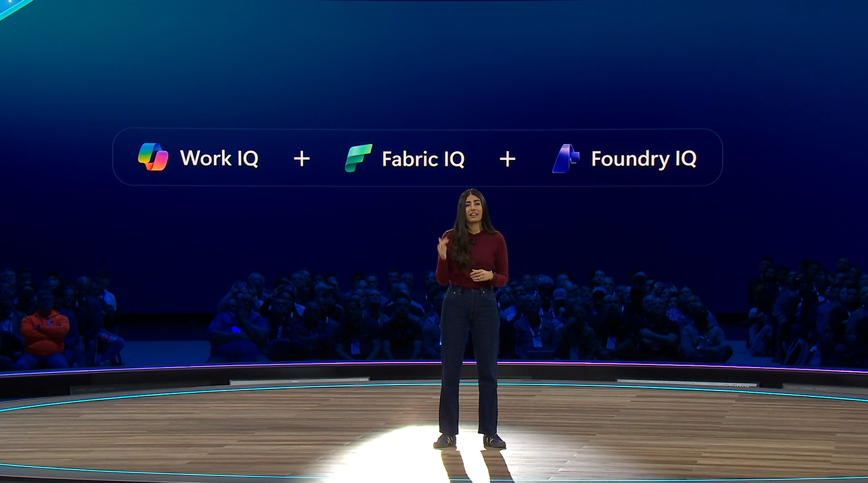Select the "Fabric IQ" text label
Screen dimensions: 868x483
[x=423, y=159]
